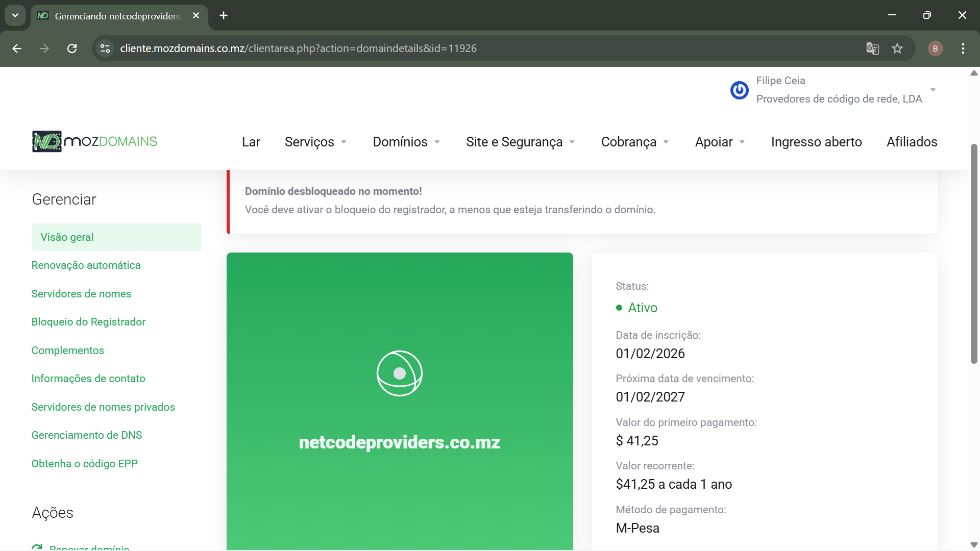Click the Google Translate icon in address bar
The height and width of the screenshot is (551, 980).
pyautogui.click(x=872, y=48)
